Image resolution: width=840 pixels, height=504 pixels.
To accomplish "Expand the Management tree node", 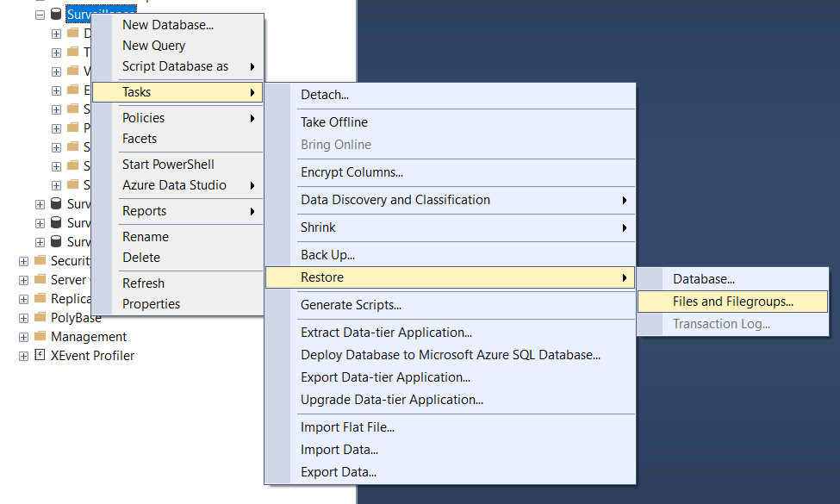I will coord(22,336).
